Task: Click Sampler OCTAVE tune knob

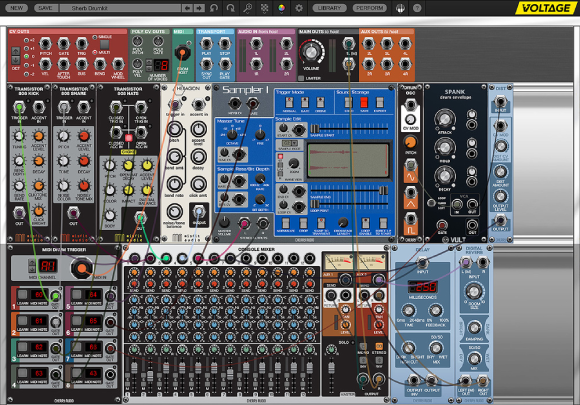Action: point(232,134)
